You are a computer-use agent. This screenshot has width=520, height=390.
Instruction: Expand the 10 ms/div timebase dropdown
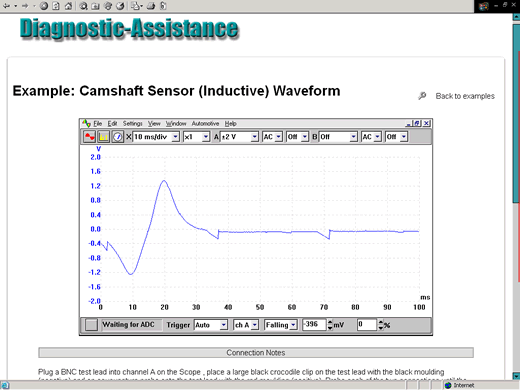click(175, 137)
